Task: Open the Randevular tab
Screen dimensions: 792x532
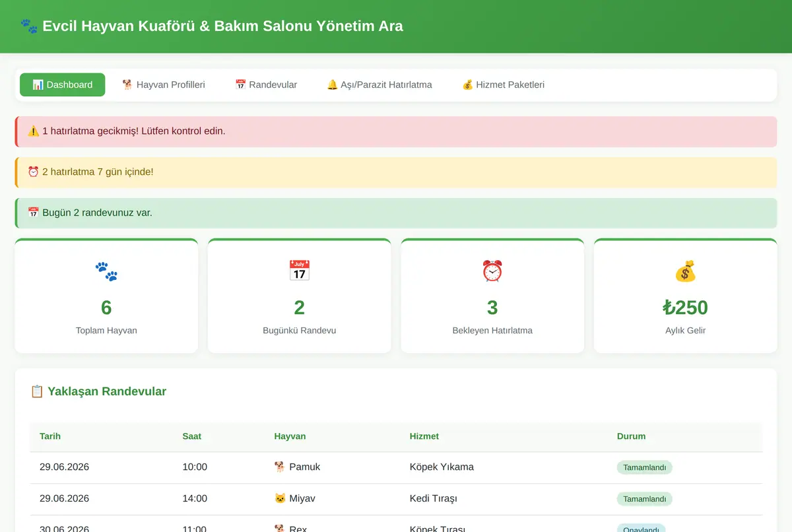Action: (266, 84)
